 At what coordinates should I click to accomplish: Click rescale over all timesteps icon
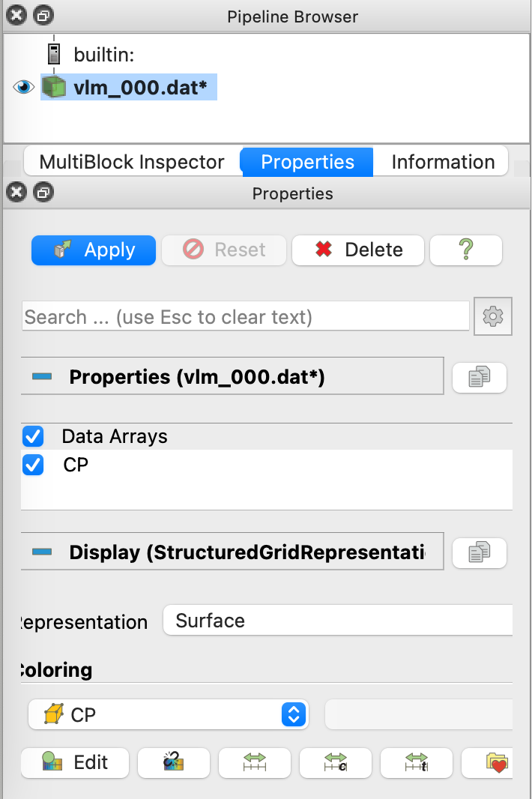coord(417,762)
